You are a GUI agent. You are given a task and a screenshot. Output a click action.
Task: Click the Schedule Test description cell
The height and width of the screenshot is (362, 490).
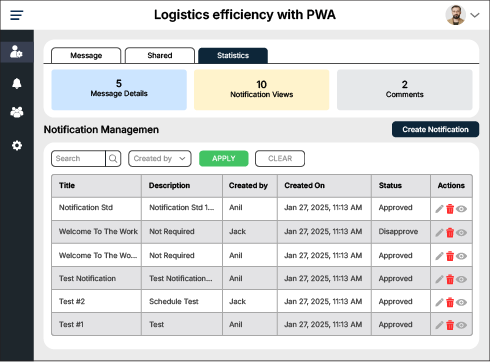click(182, 301)
